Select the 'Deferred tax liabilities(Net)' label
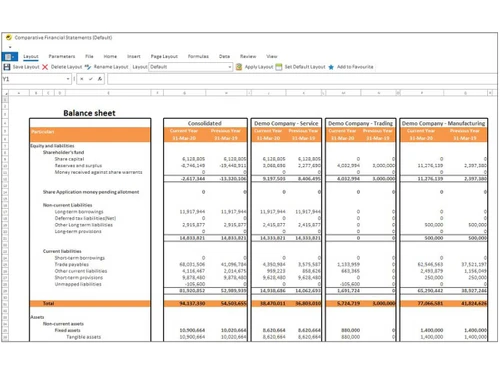Viewport: 500px width, 375px height. [85, 218]
